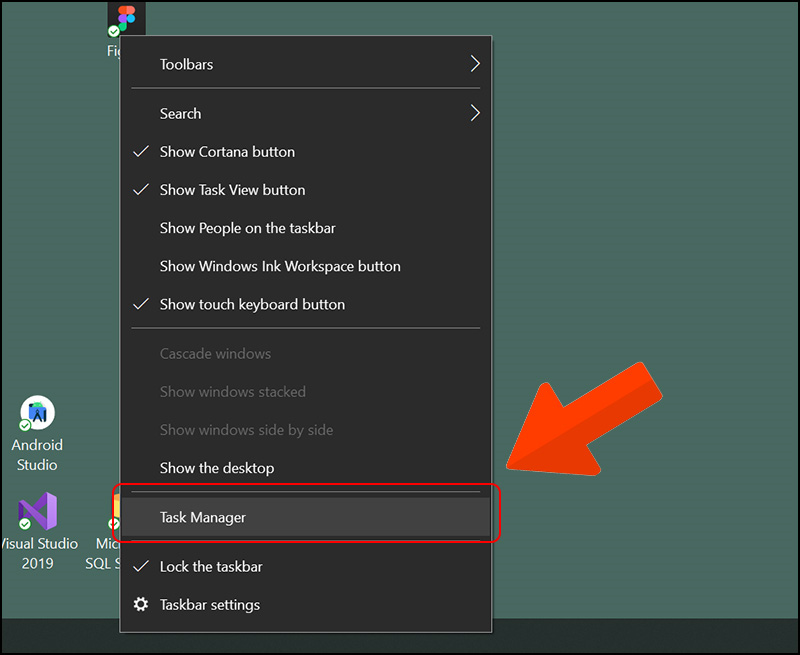The image size is (800, 655).
Task: Select Show windows side by side
Action: coord(246,430)
